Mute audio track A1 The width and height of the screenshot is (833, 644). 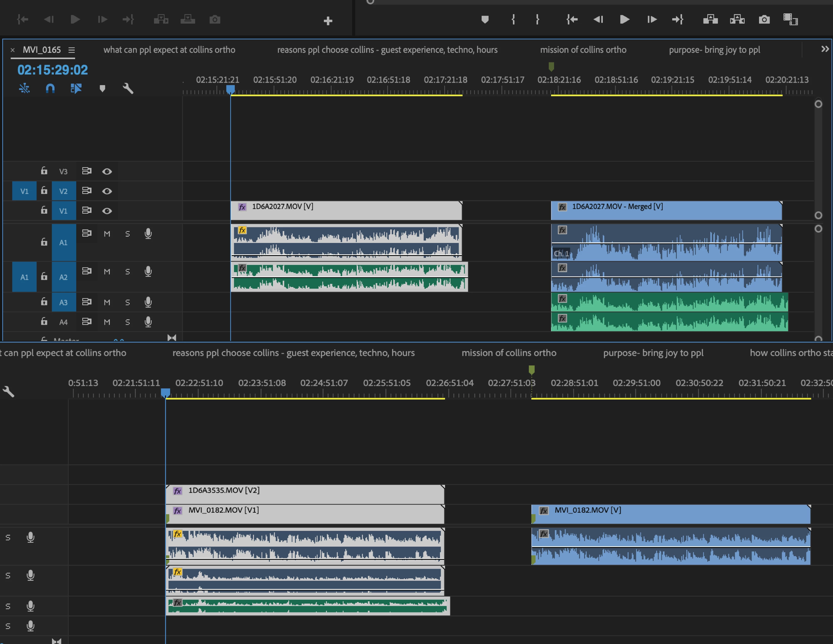(107, 234)
